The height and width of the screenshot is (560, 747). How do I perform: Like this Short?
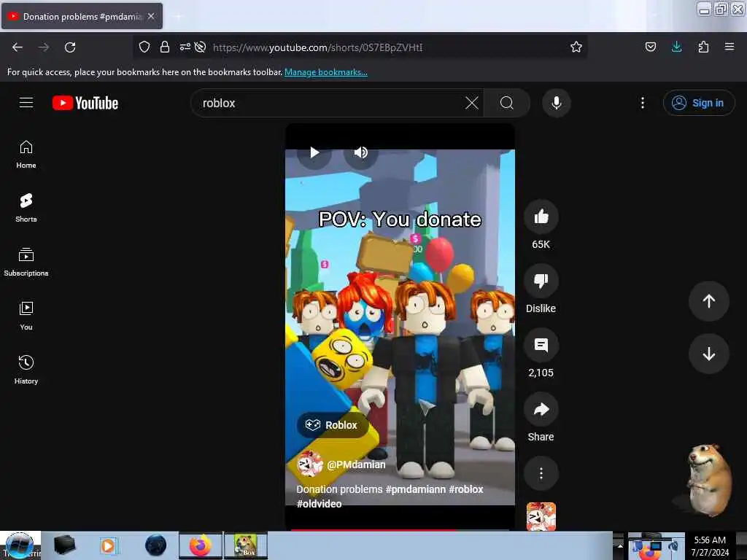click(541, 217)
